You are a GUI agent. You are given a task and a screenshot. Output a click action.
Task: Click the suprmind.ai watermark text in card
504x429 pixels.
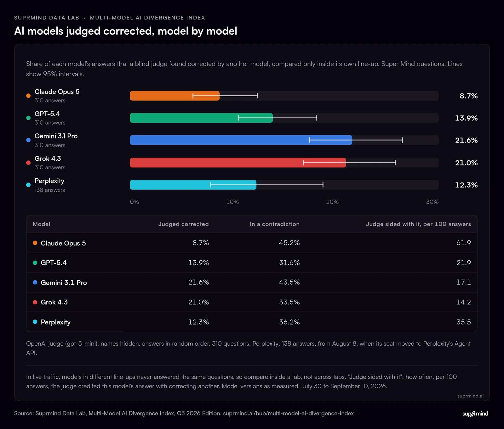click(470, 396)
